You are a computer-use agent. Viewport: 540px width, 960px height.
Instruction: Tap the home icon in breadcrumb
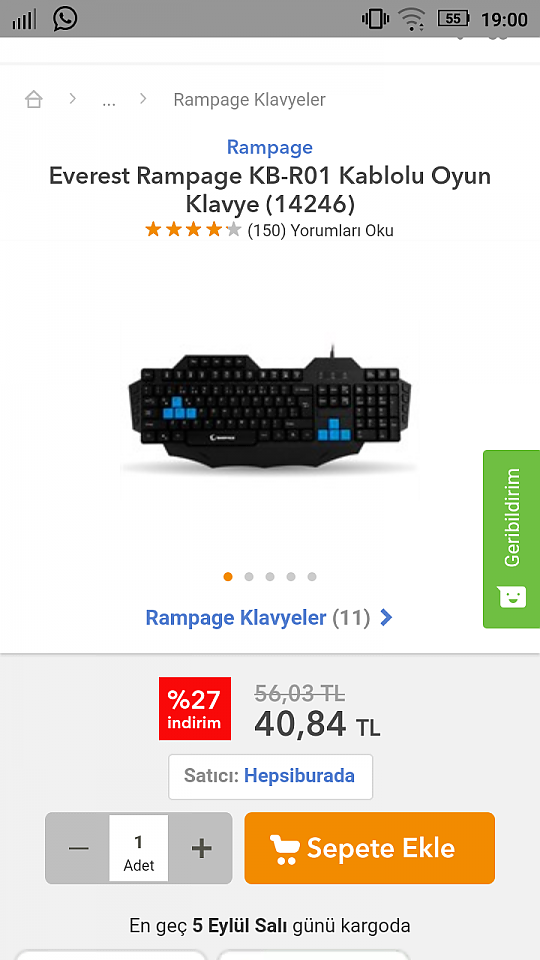coord(34,99)
